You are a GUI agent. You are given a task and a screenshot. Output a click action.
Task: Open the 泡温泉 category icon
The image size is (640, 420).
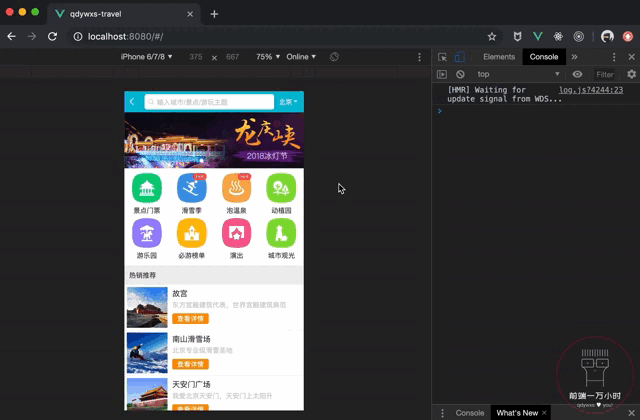click(236, 189)
